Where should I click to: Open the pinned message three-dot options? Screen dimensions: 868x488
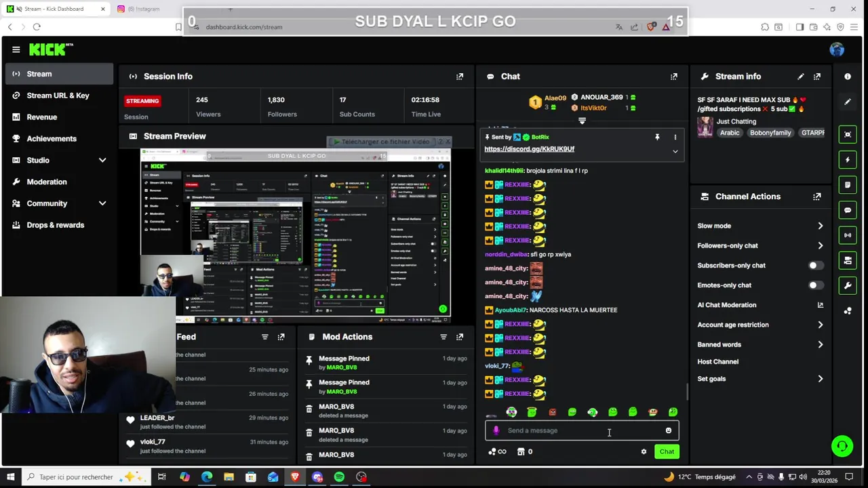675,137
